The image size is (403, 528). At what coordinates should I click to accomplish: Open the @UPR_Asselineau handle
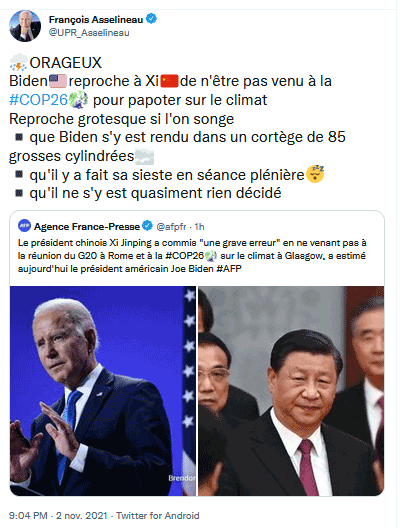coord(89,33)
